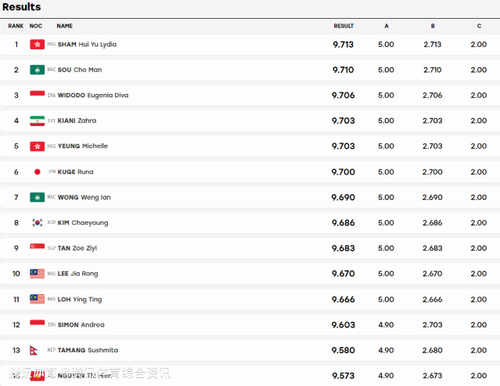500x386 pixels.
Task: Select rank number 10
Action: tap(16, 274)
